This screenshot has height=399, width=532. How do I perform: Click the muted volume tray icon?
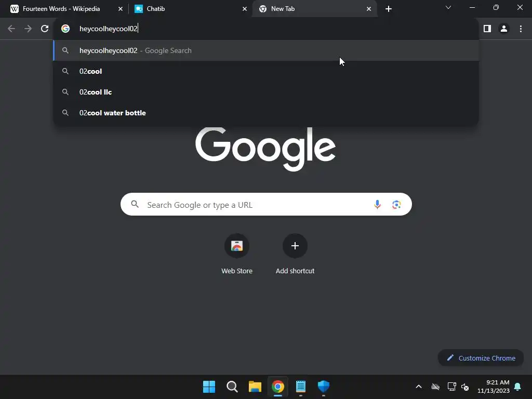point(465,387)
